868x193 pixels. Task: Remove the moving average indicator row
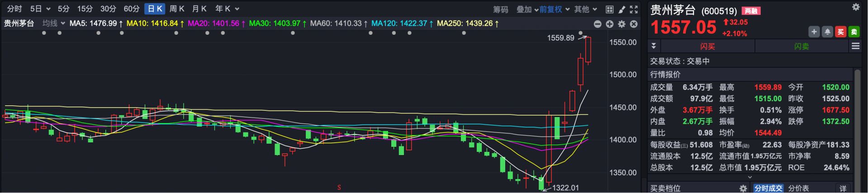pyautogui.click(x=634, y=24)
